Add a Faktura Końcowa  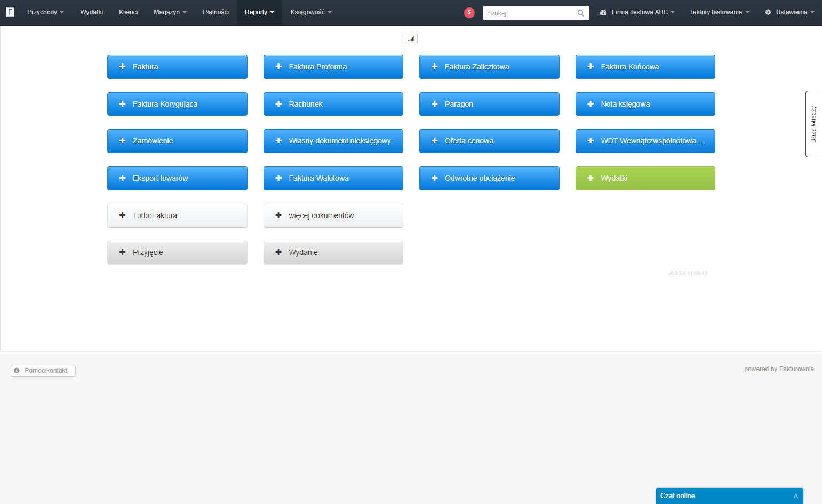click(x=645, y=67)
